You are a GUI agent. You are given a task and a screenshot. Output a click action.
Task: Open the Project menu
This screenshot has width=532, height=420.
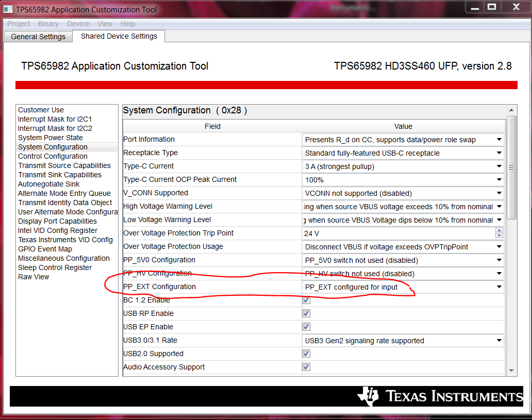click(19, 24)
